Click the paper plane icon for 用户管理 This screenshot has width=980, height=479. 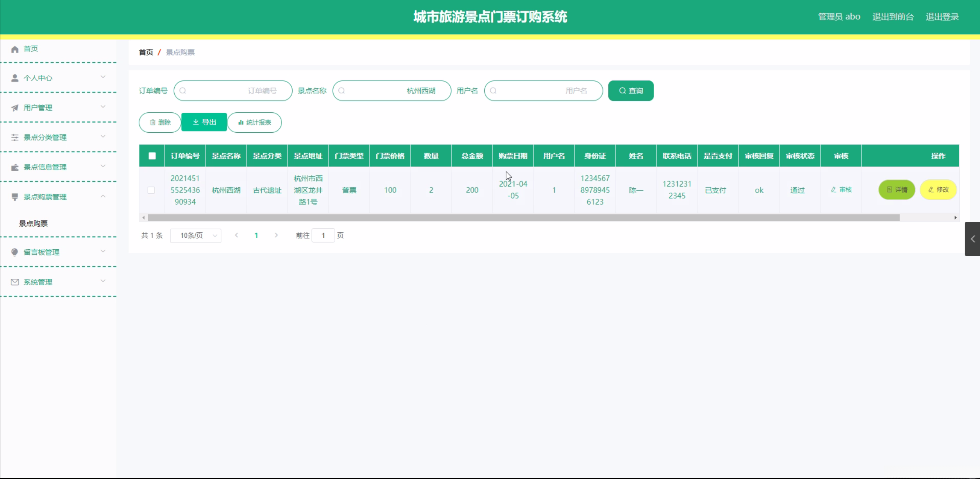click(15, 108)
